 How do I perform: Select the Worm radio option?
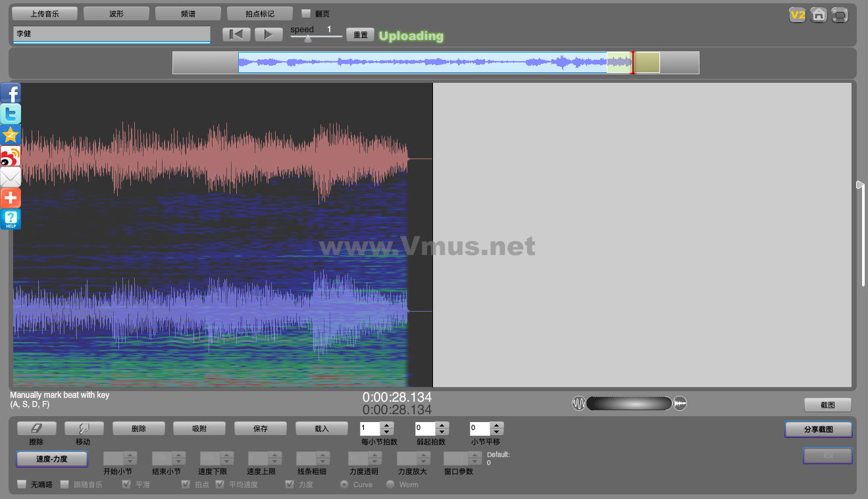pyautogui.click(x=390, y=485)
